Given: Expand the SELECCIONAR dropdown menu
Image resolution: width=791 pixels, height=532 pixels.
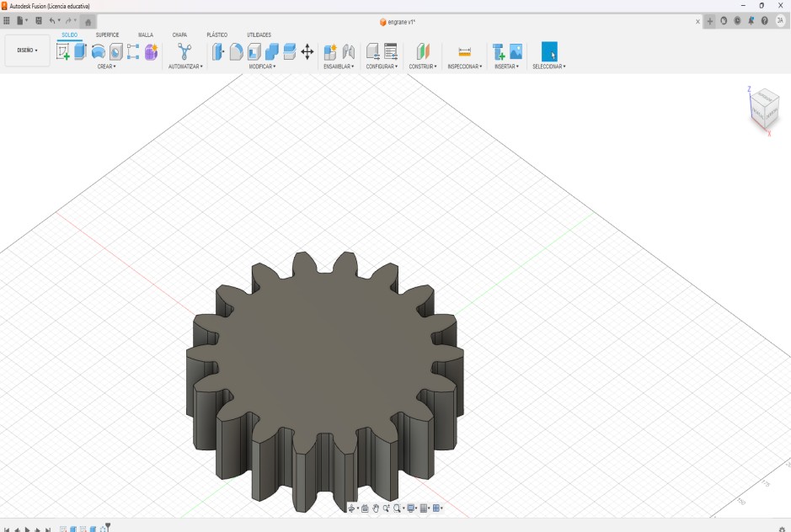Looking at the screenshot, I should (549, 66).
